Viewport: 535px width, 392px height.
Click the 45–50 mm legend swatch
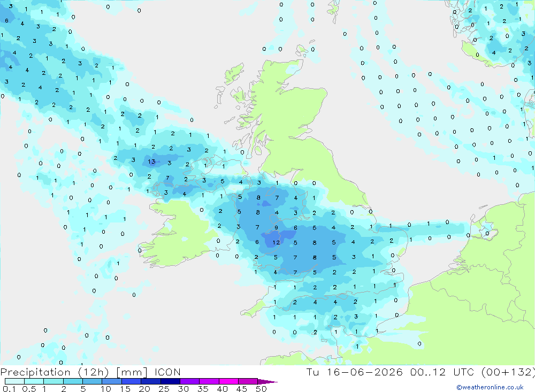tap(248, 381)
